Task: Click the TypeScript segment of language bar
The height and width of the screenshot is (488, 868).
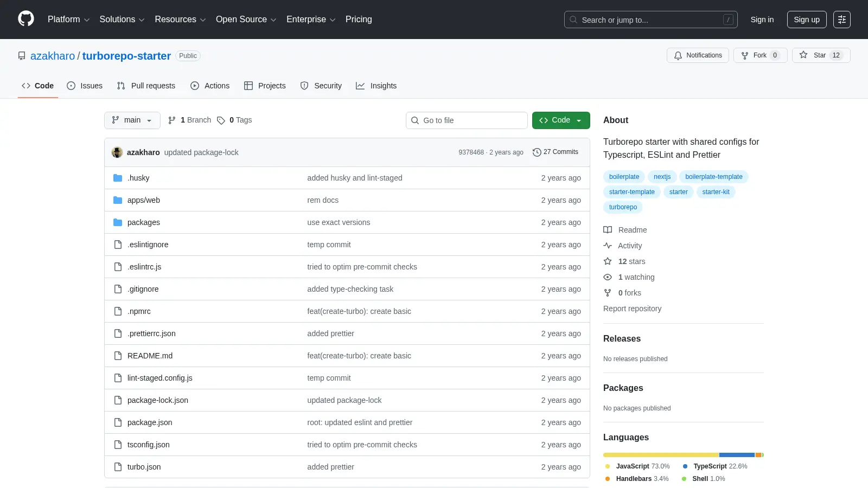Action: [737, 455]
